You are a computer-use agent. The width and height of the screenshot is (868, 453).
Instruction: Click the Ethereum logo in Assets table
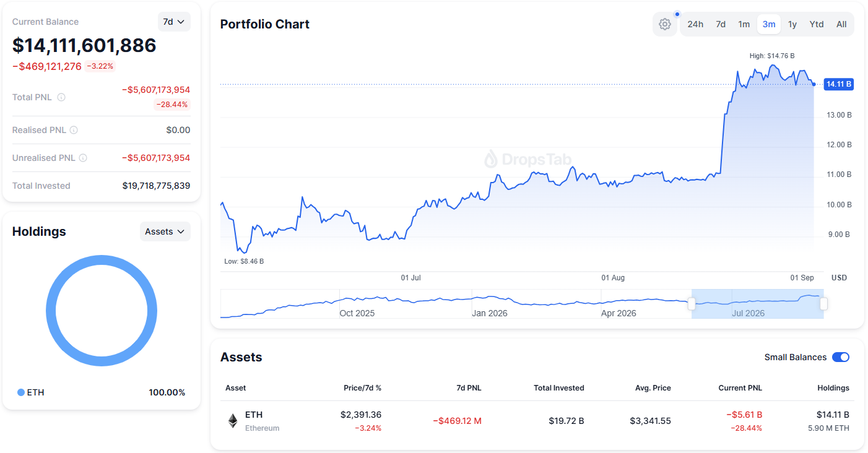tap(233, 421)
